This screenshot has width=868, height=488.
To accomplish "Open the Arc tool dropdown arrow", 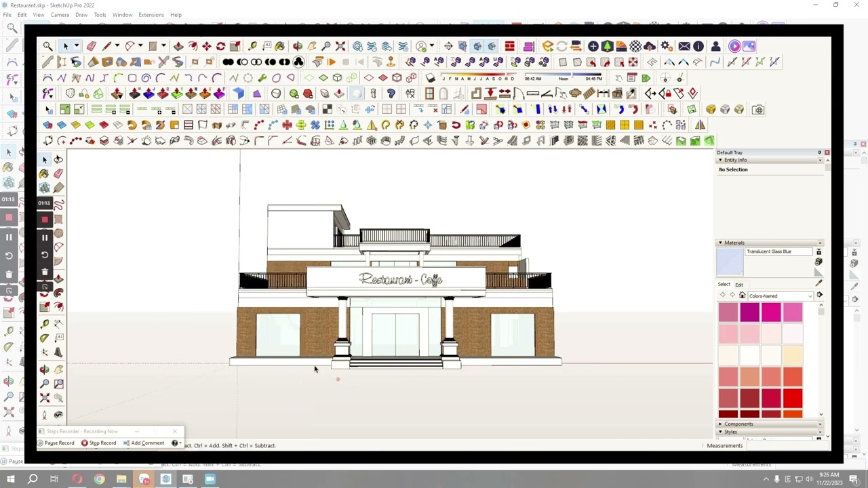I will [x=140, y=46].
